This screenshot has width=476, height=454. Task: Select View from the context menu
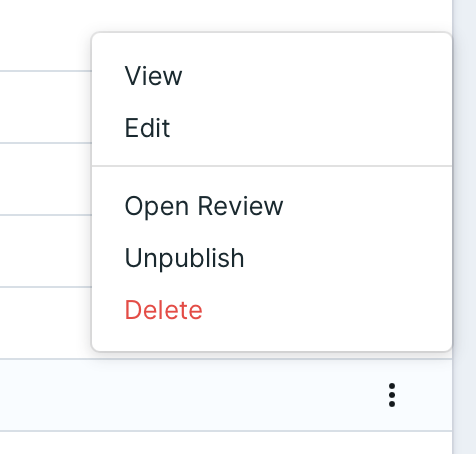(x=272, y=76)
